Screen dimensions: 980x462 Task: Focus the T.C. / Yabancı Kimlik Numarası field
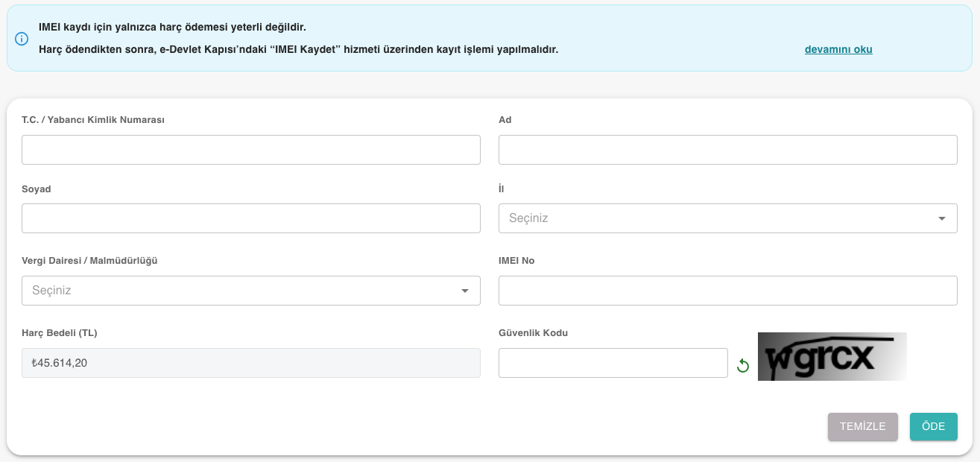(x=251, y=150)
